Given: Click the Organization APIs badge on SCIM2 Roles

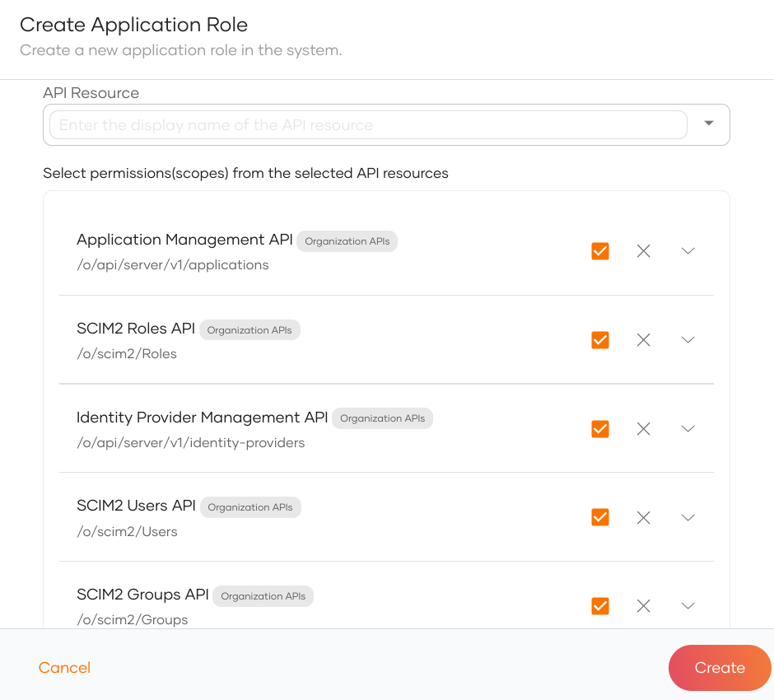Looking at the screenshot, I should [x=249, y=329].
